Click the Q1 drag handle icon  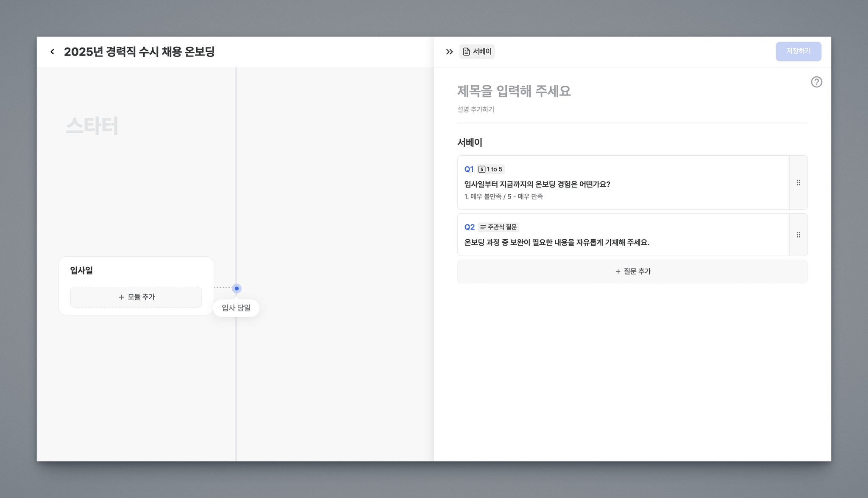(798, 183)
